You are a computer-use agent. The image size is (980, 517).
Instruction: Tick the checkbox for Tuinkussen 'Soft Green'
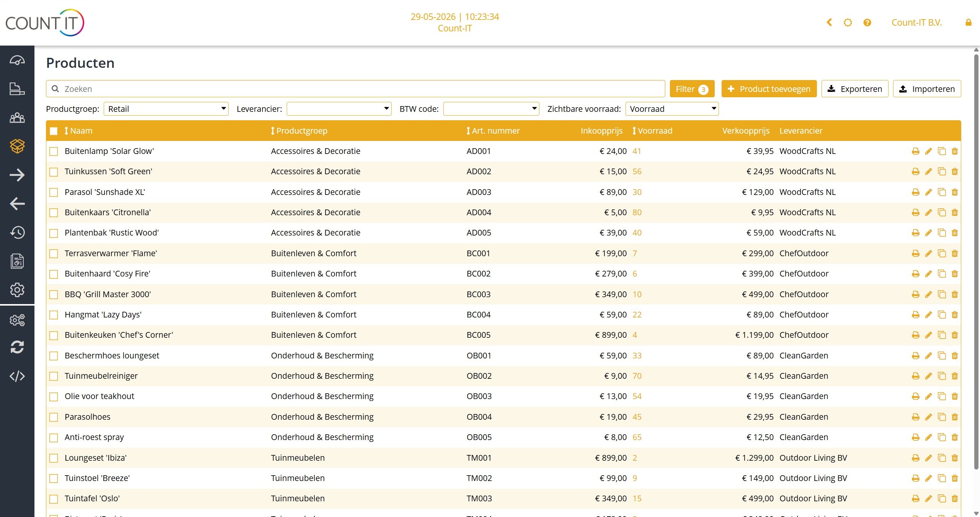(x=54, y=172)
